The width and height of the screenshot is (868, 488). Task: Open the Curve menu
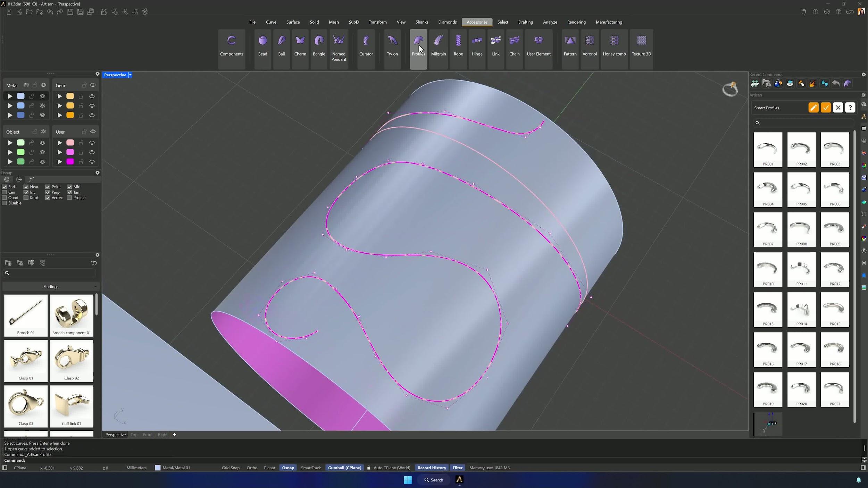point(271,22)
